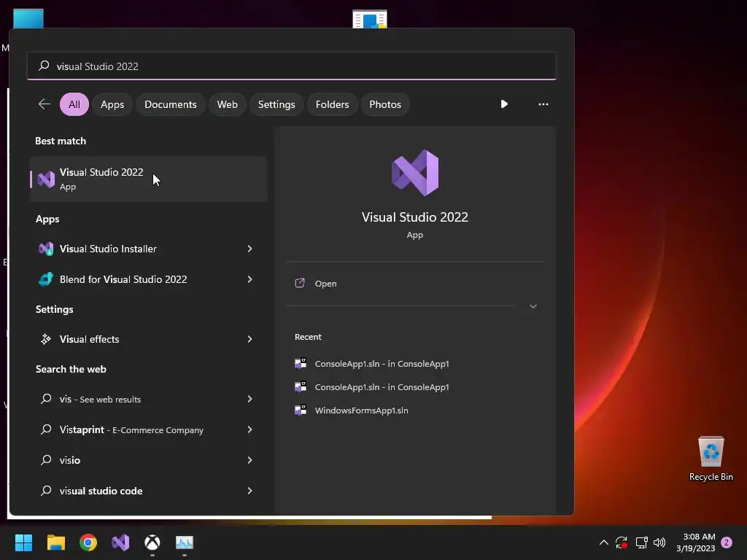The image size is (747, 560).
Task: Expand the visual studio code chevron
Action: click(x=249, y=491)
